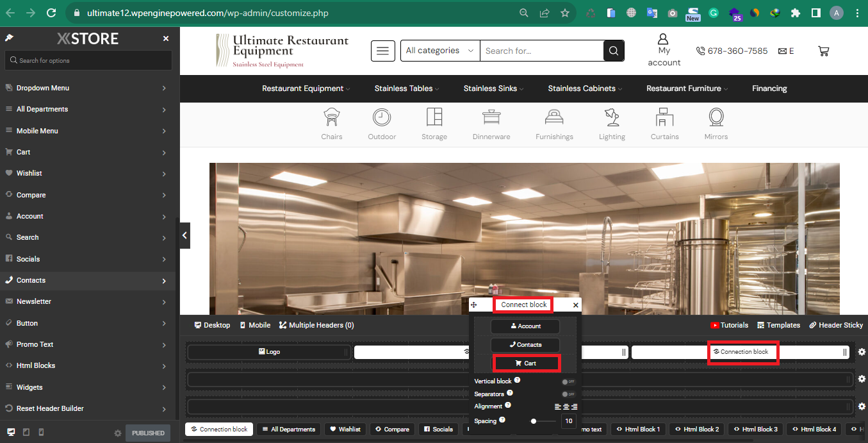This screenshot has height=443, width=868.
Task: Open Stainless Sinks nav menu
Action: [x=494, y=88]
